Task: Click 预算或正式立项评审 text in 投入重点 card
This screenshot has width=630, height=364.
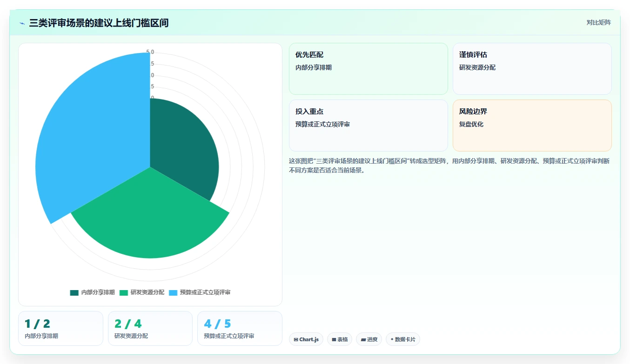Action: coord(323,125)
